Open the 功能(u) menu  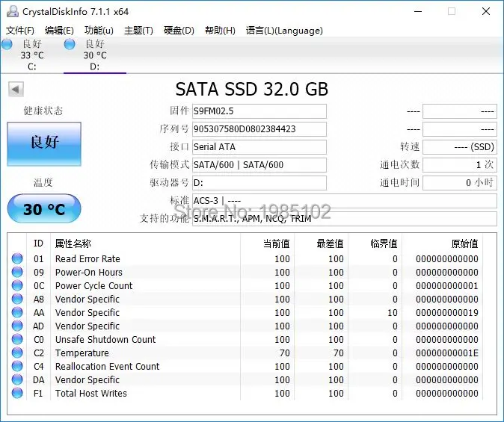coord(99,31)
